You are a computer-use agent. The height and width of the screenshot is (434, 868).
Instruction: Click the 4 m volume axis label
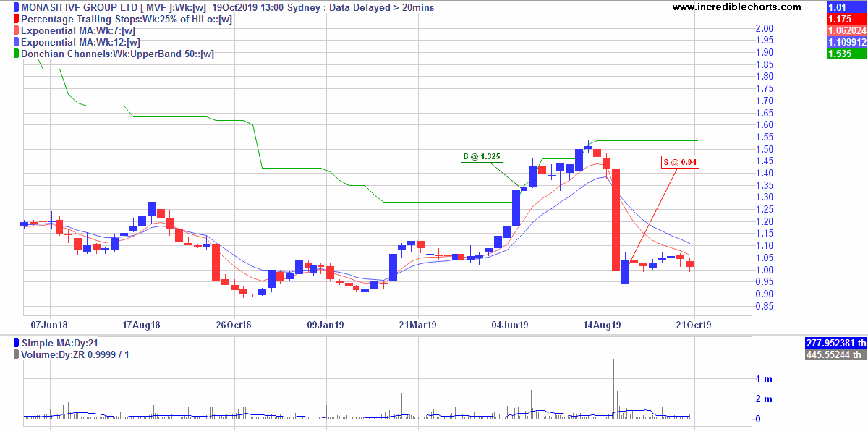click(x=763, y=378)
